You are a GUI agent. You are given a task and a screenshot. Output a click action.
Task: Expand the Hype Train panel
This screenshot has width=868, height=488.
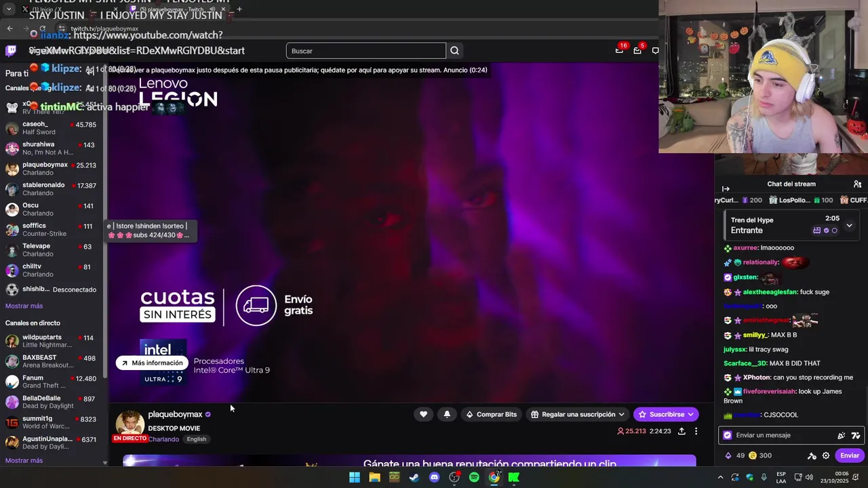[849, 225]
